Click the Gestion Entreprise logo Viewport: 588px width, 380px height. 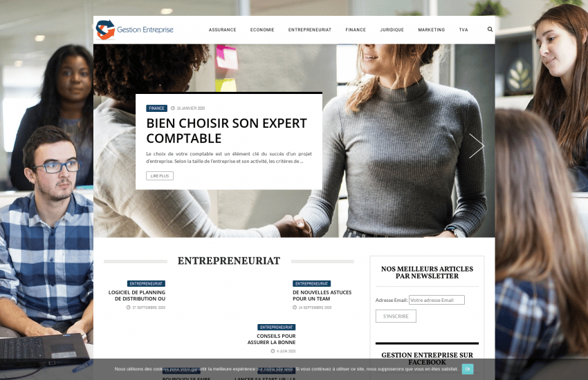click(x=135, y=30)
